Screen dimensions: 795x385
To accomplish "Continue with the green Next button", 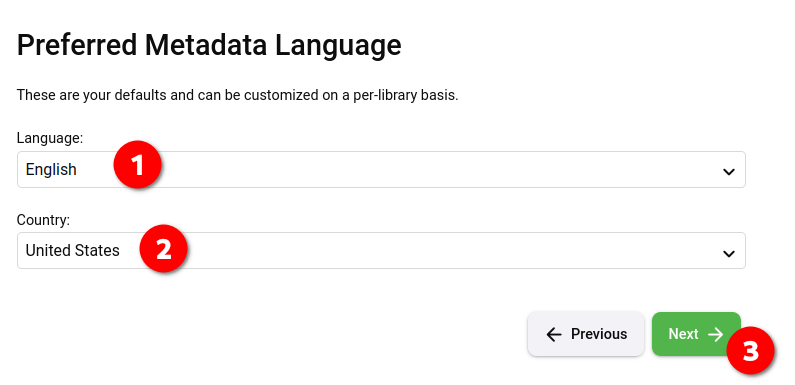I will (696, 334).
